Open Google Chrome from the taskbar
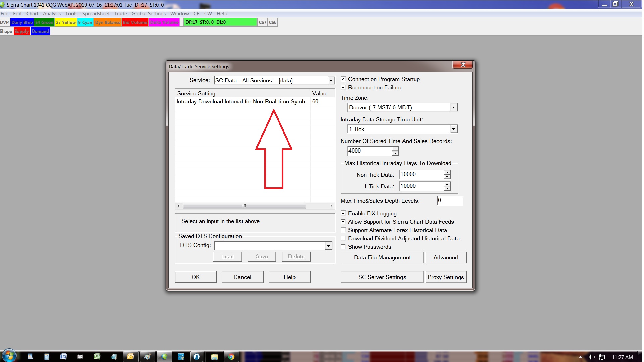Screen dimensions: 644x362 (231, 357)
